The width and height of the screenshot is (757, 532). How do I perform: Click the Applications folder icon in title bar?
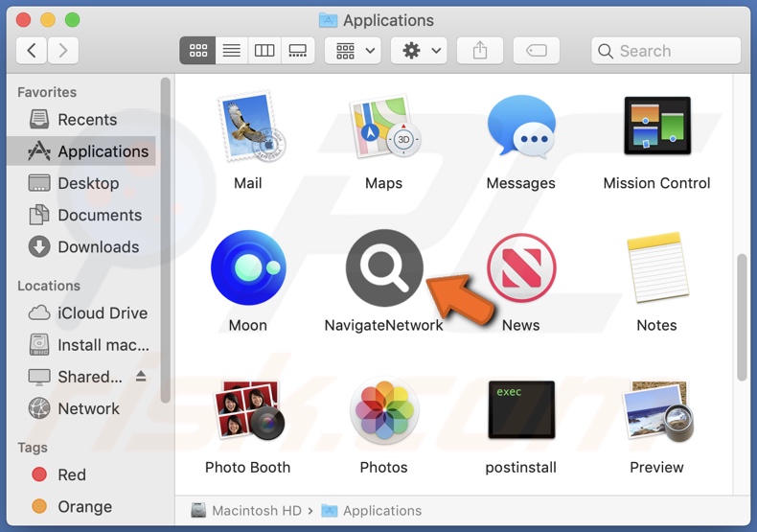click(x=329, y=20)
